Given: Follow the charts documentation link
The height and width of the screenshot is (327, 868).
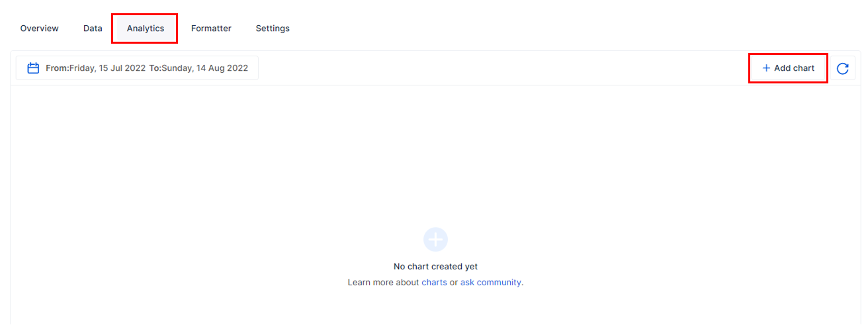Looking at the screenshot, I should coord(434,282).
